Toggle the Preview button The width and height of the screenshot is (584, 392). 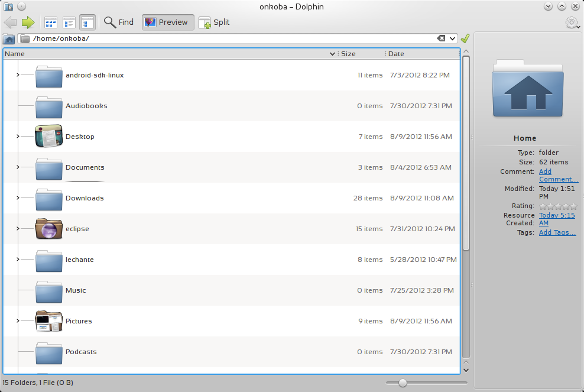tap(168, 22)
